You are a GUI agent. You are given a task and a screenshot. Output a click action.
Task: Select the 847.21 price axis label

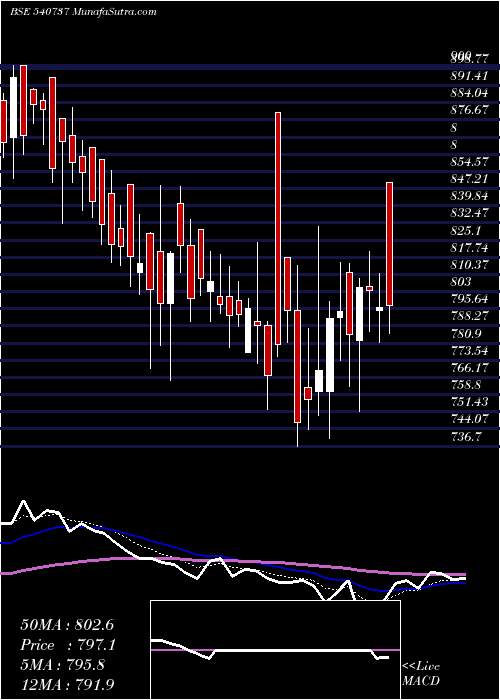point(468,179)
